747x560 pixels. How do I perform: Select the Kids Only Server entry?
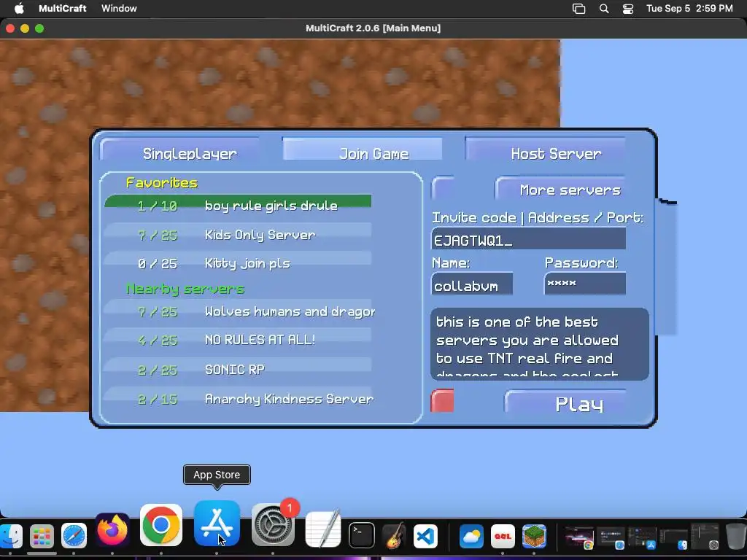[239, 231]
